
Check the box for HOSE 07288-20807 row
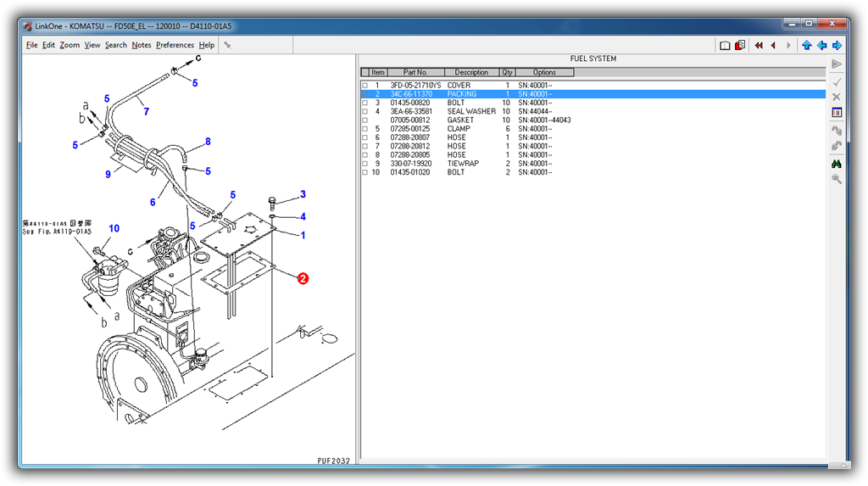pos(364,137)
